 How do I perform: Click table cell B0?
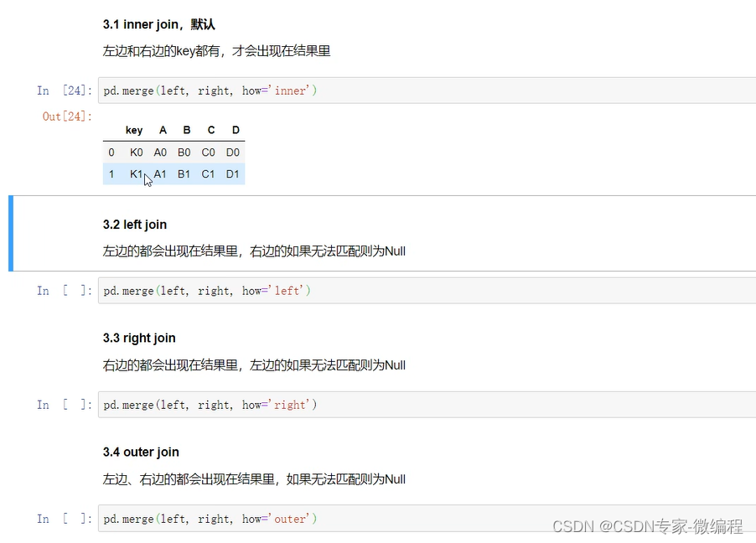click(x=184, y=153)
